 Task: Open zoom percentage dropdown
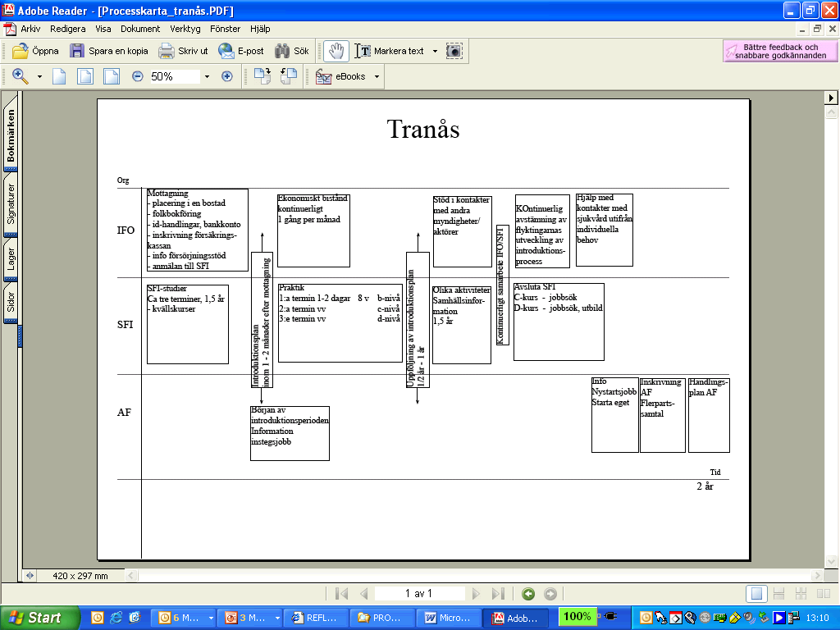pyautogui.click(x=207, y=76)
